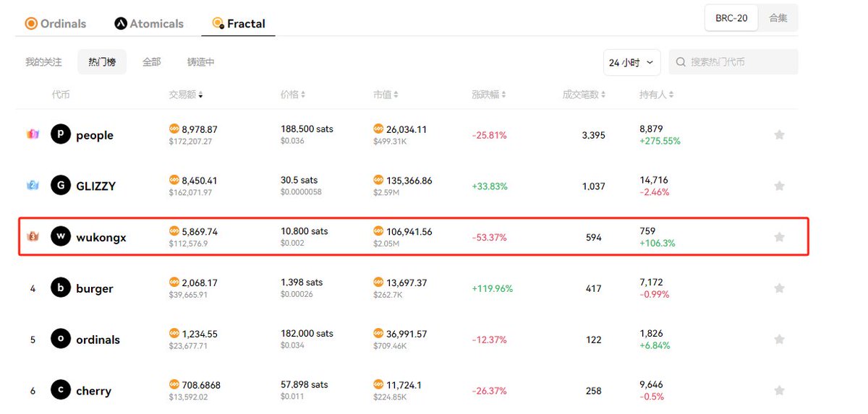Viewport: 868px width, 414px height.
Task: Switch to the Ordinals tab
Action: pos(56,23)
